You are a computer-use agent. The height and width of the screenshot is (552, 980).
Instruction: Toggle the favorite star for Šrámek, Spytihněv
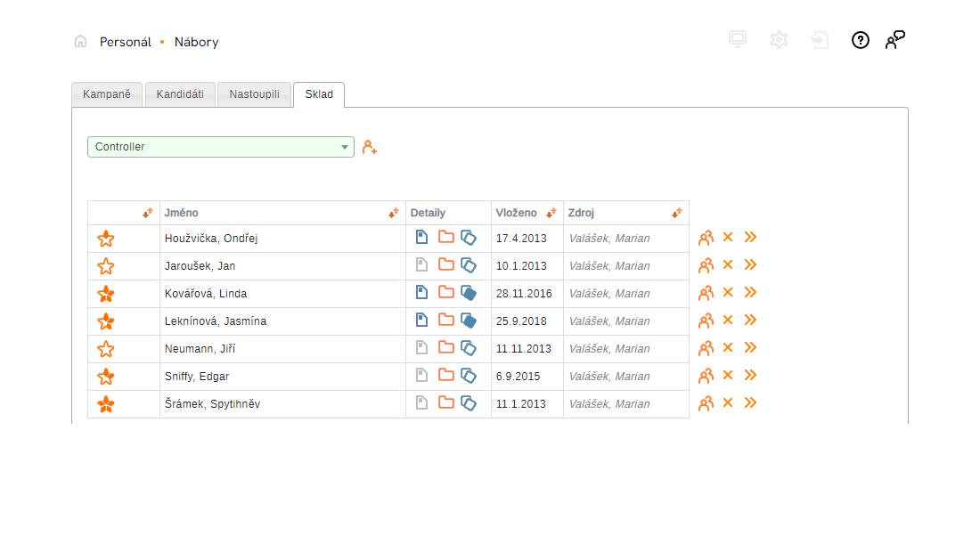point(106,404)
